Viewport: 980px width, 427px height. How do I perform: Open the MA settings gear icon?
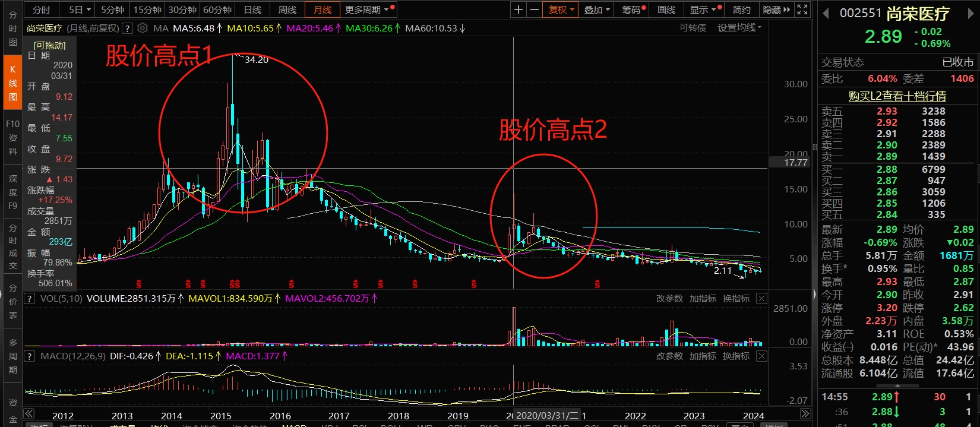pos(143,28)
